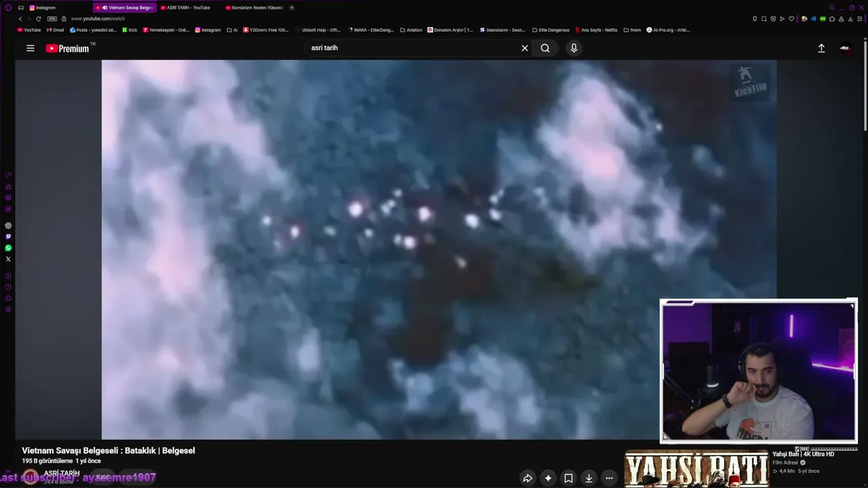Open the INARA Elite:Dangerous bookmark
The image size is (868, 488).
(x=370, y=30)
